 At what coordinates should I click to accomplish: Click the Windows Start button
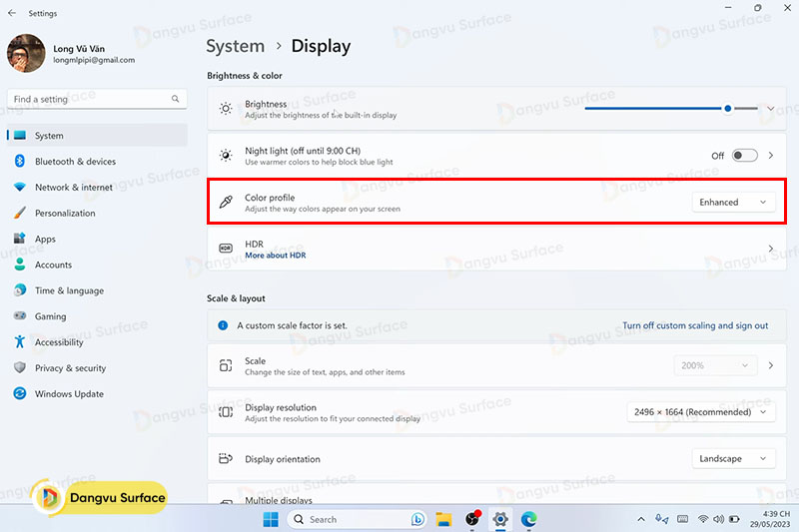(x=270, y=519)
